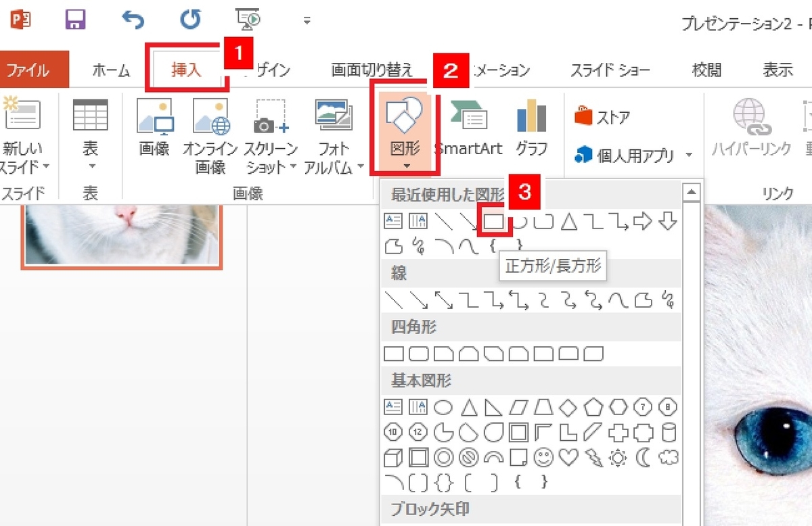Open the フォトアルバム dropdown

click(x=334, y=135)
